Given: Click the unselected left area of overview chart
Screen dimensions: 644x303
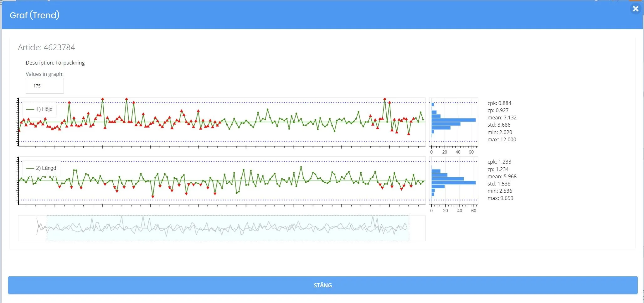Looking at the screenshot, I should [x=33, y=228].
